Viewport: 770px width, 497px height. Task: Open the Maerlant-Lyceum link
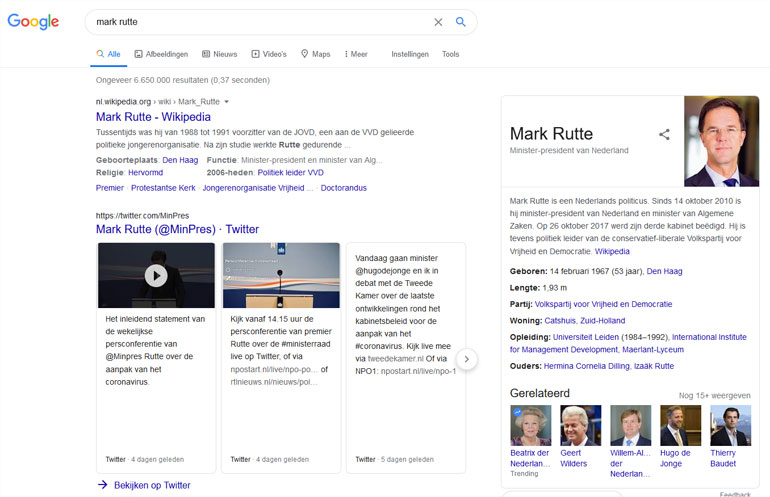[653, 350]
